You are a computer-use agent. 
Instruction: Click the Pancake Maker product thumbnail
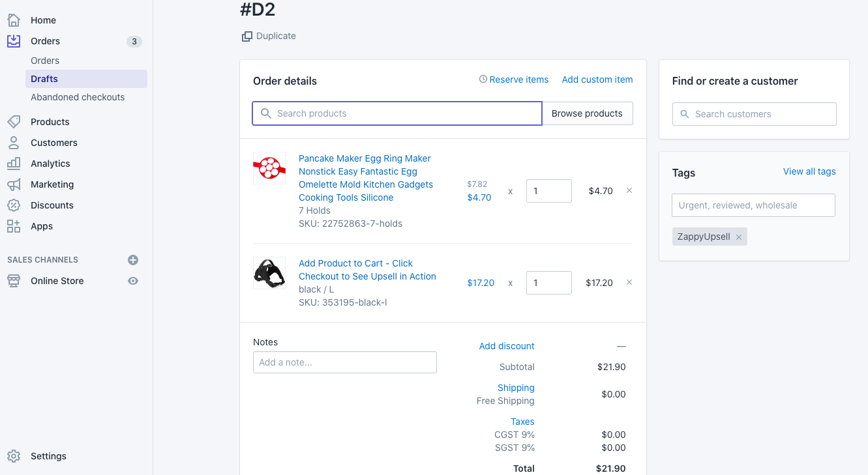(x=269, y=168)
